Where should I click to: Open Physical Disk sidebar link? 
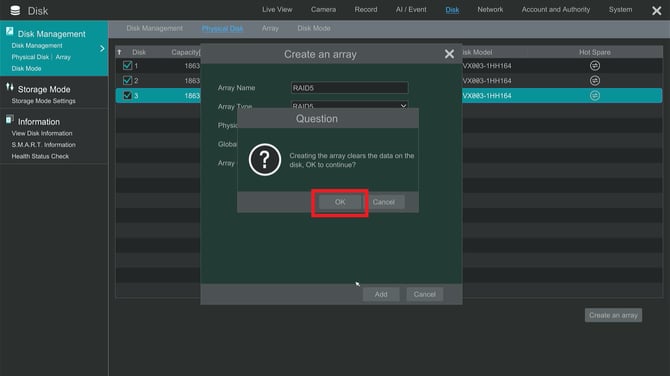[x=30, y=57]
